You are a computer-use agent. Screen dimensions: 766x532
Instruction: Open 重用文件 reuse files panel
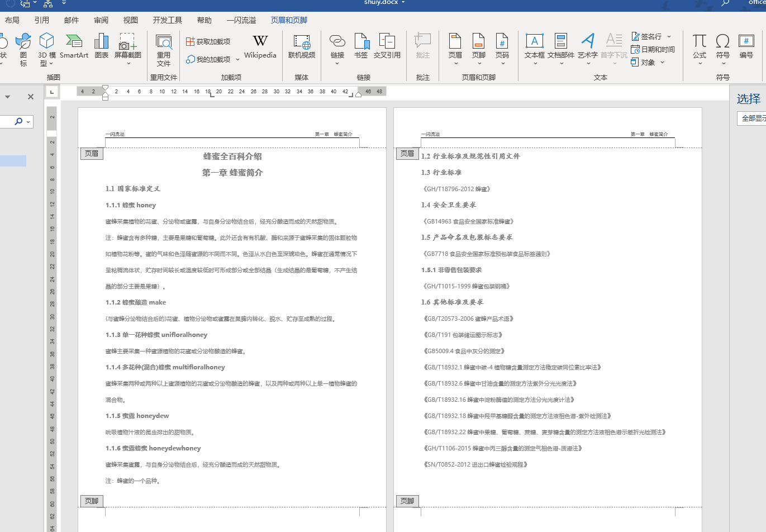click(164, 50)
